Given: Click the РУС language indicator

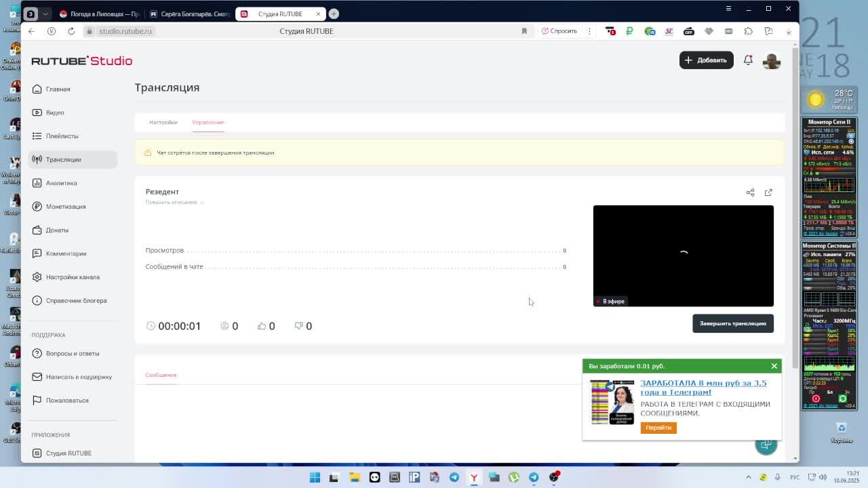Looking at the screenshot, I should pyautogui.click(x=795, y=477).
